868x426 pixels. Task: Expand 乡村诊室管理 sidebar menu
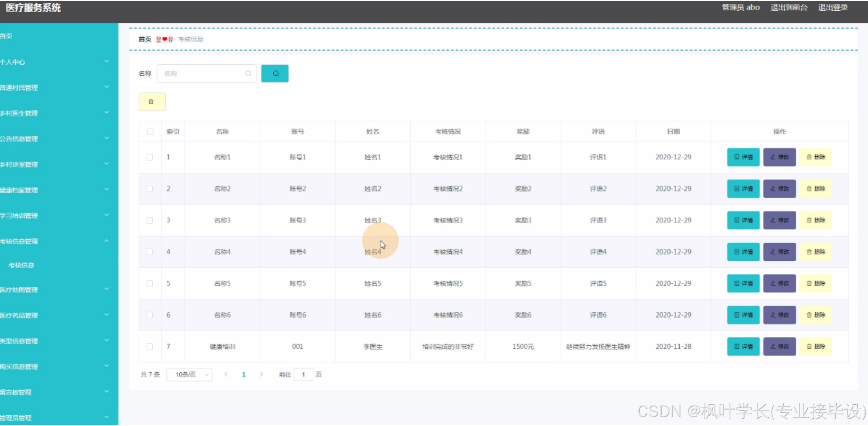pyautogui.click(x=59, y=164)
